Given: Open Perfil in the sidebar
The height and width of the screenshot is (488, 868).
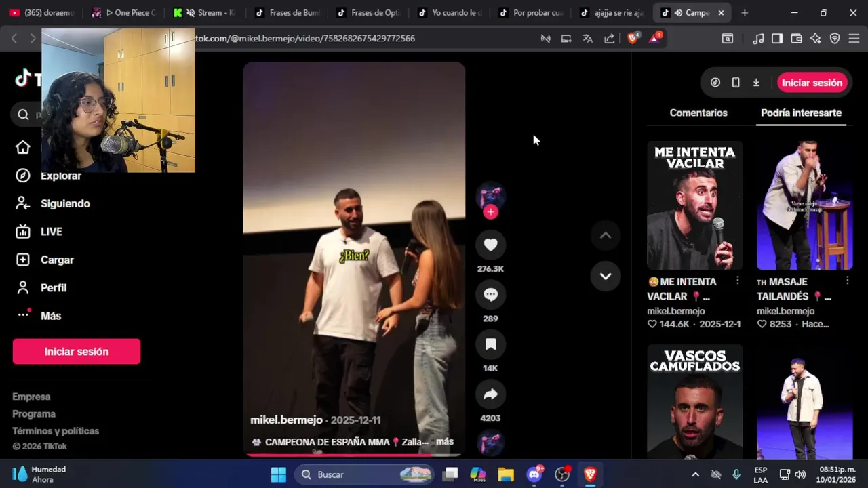Looking at the screenshot, I should tap(41, 288).
